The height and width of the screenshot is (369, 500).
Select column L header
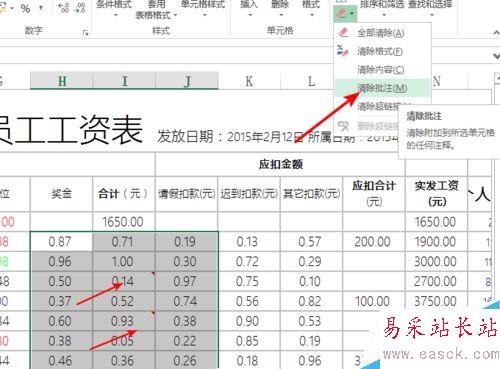click(311, 81)
